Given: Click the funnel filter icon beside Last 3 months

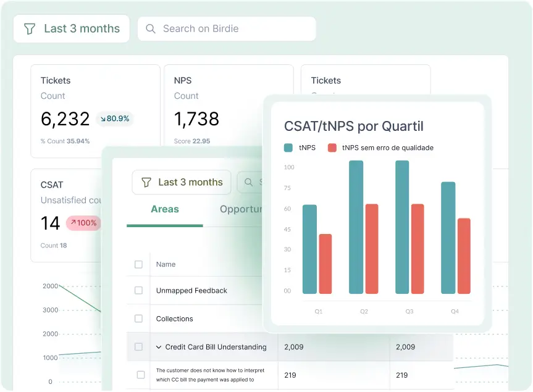Looking at the screenshot, I should point(30,28).
